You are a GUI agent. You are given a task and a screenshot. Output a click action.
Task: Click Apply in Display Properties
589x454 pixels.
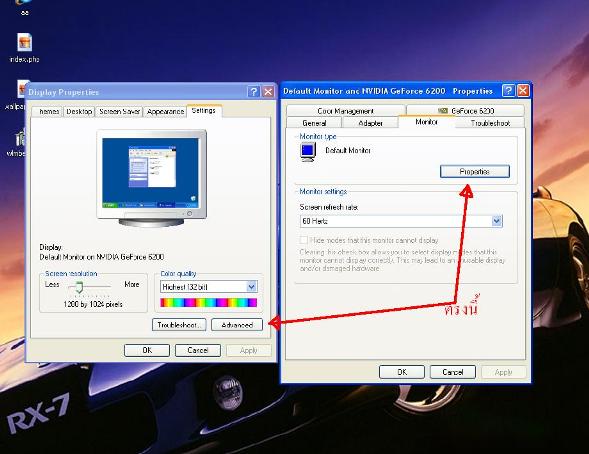[249, 350]
